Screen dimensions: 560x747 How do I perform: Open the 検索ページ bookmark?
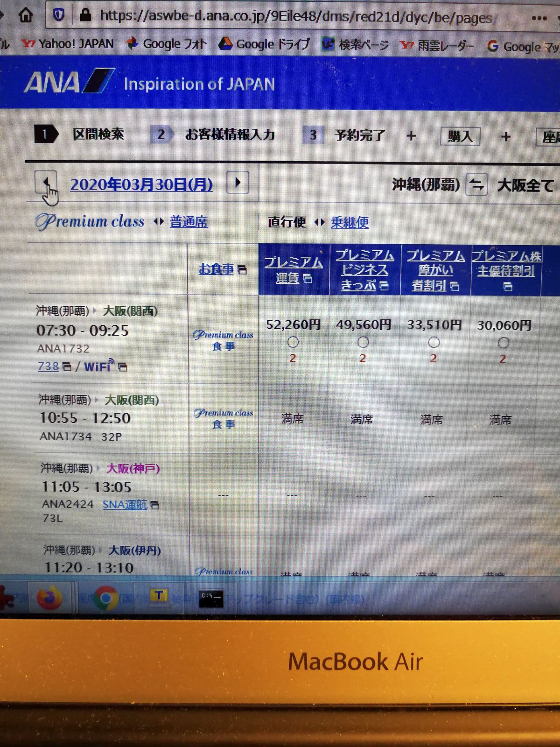pos(355,45)
